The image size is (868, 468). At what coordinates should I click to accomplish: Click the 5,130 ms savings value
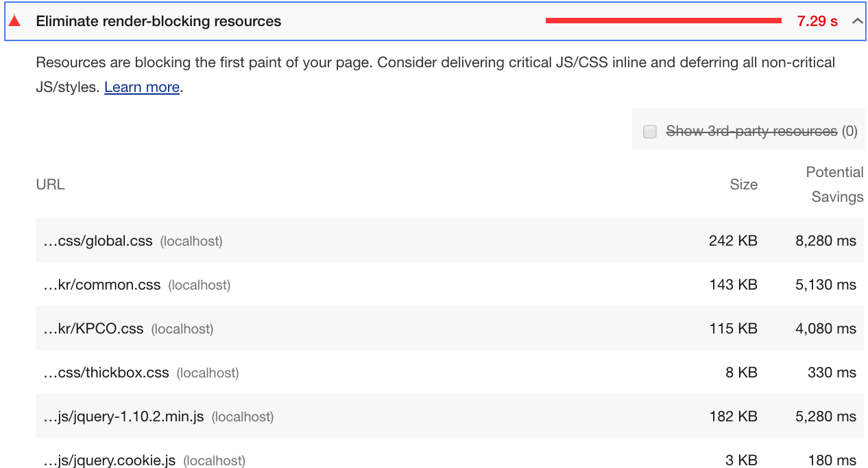pyautogui.click(x=826, y=285)
